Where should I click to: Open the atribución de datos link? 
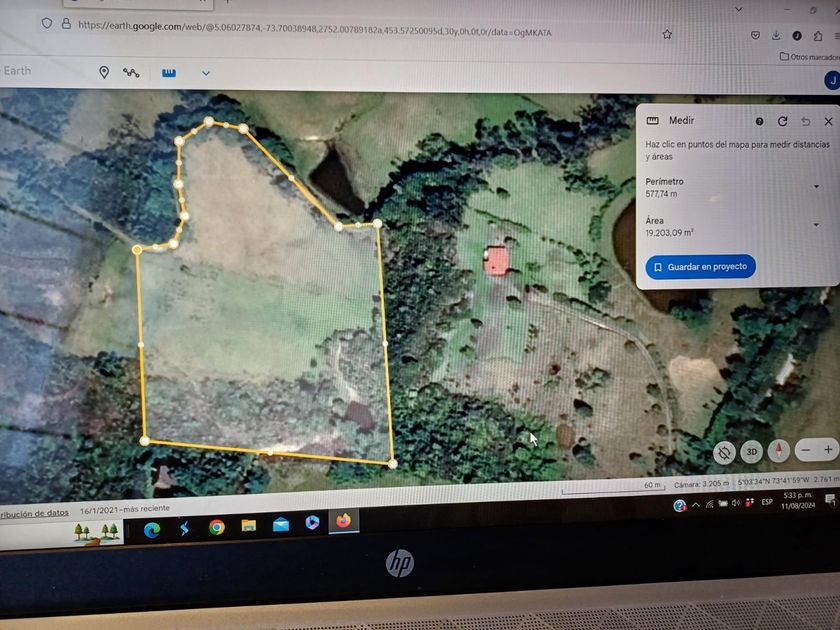34,513
